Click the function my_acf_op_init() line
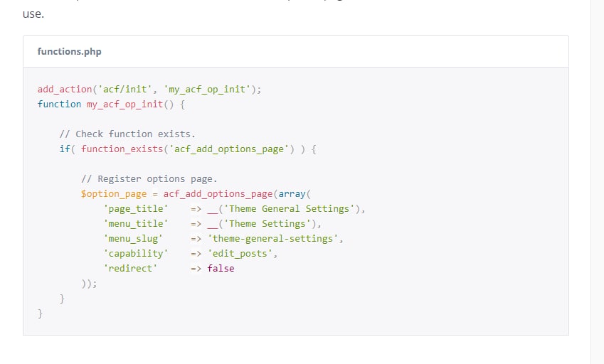The image size is (604, 364). 111,105
